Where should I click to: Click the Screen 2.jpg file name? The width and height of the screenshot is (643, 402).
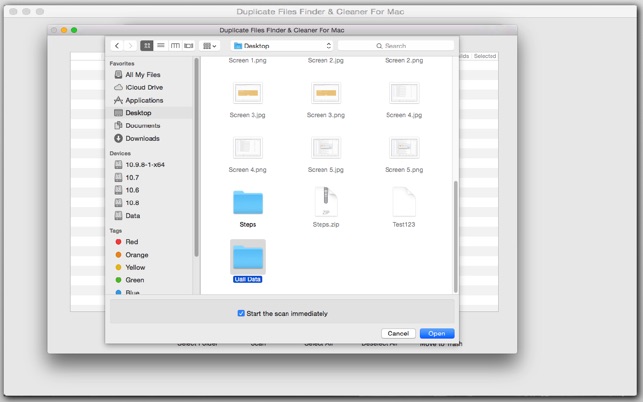[x=326, y=60]
